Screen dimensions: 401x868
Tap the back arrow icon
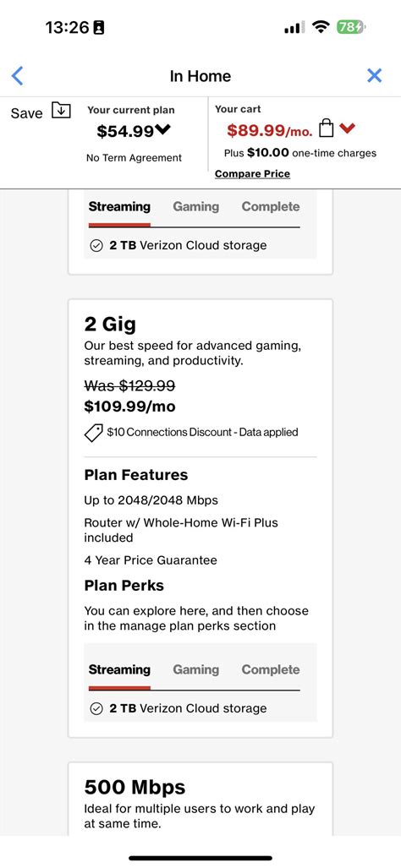coord(17,76)
